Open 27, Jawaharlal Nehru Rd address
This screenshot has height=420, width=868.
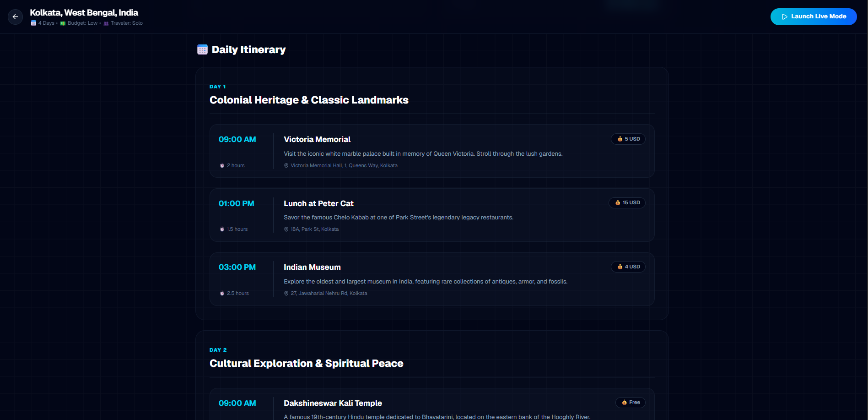[x=325, y=293]
